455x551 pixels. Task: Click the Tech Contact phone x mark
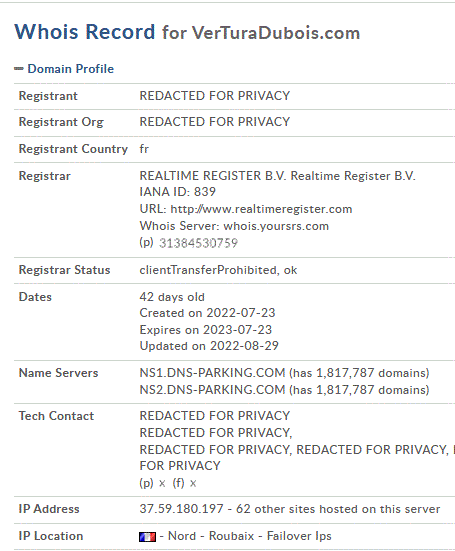(162, 484)
